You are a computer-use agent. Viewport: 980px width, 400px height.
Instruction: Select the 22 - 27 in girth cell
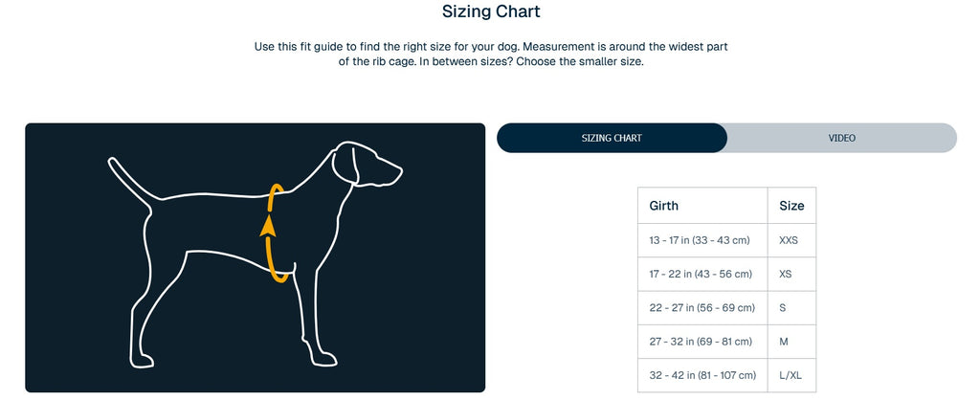click(x=702, y=308)
